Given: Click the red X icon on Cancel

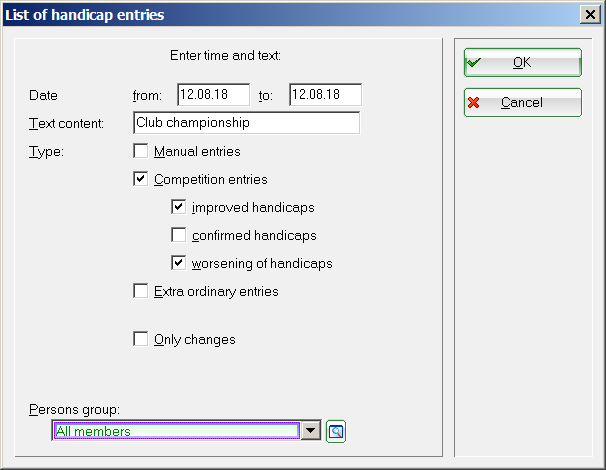Looking at the screenshot, I should tap(473, 102).
